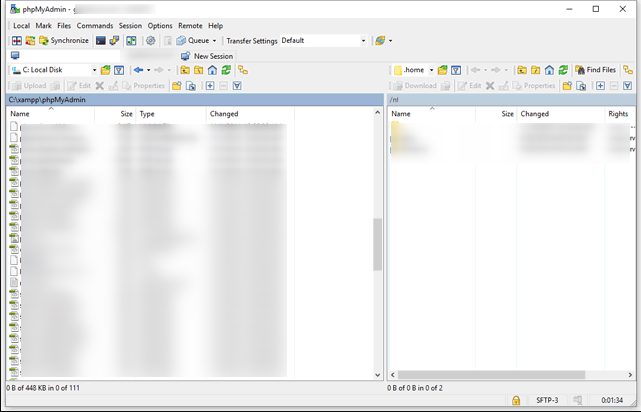Click the Synchronize button
This screenshot has width=641, height=412.
click(x=64, y=40)
